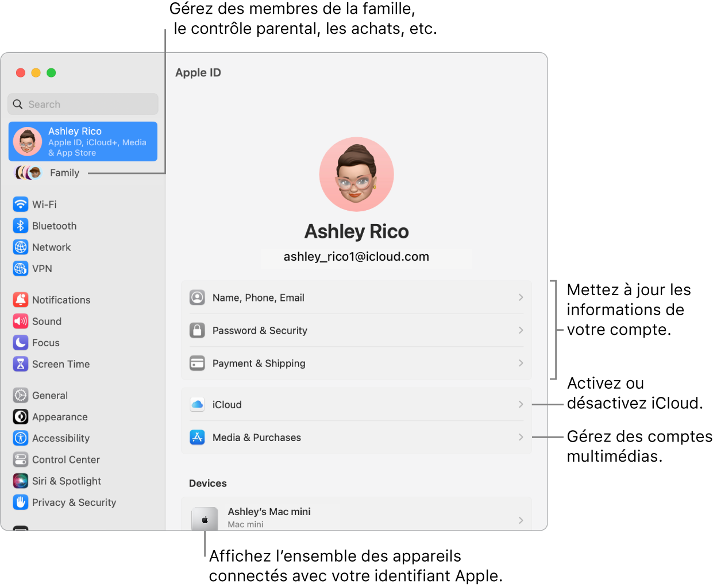
Task: Expand the Payment & Shipping row
Action: (356, 363)
